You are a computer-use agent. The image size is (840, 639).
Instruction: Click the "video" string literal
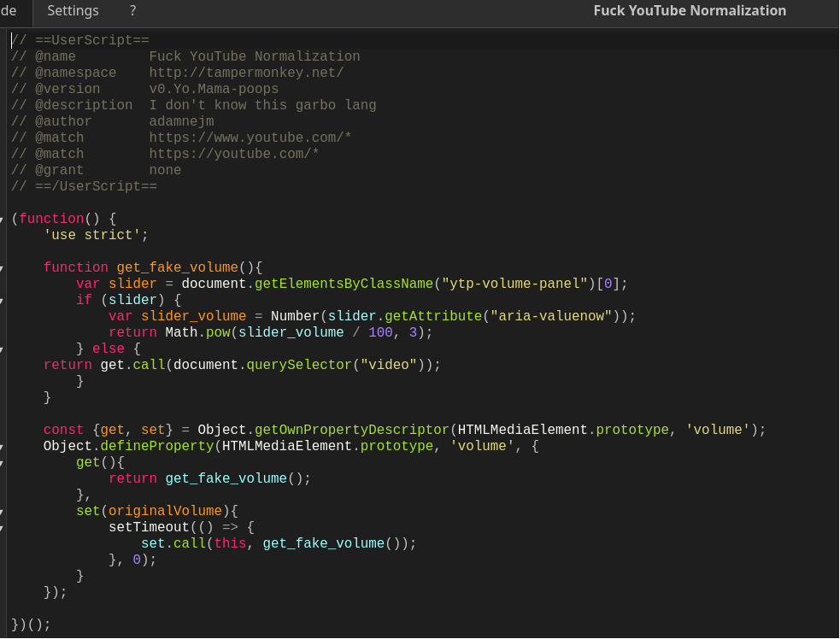point(389,366)
